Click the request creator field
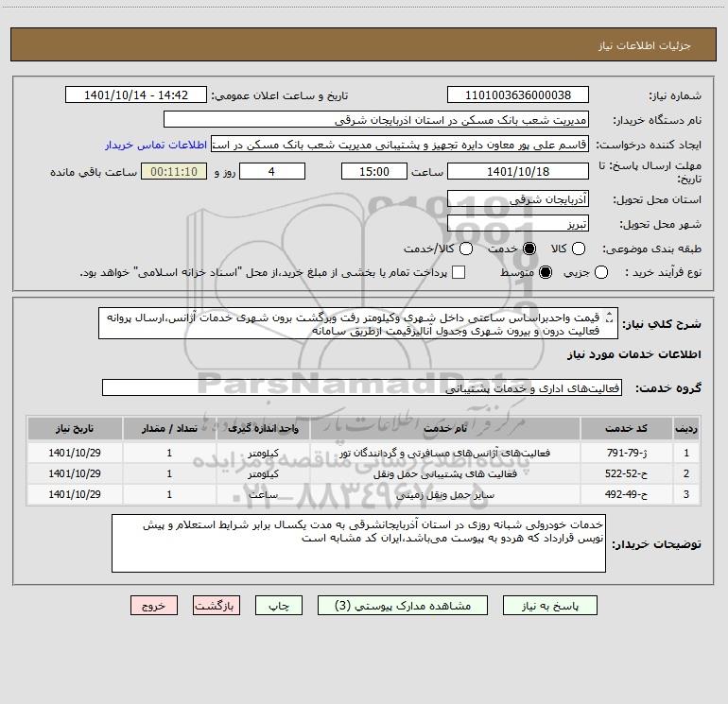Viewport: 728px width, 704px height. (400, 145)
